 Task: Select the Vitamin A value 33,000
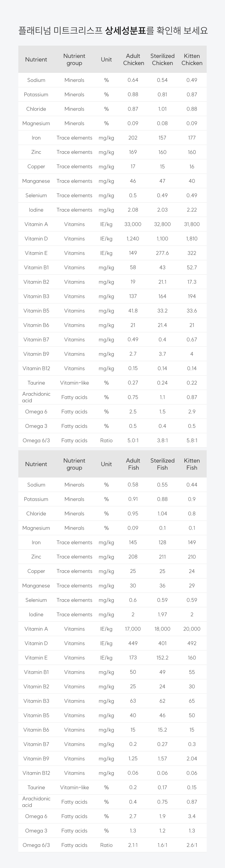coord(133,224)
